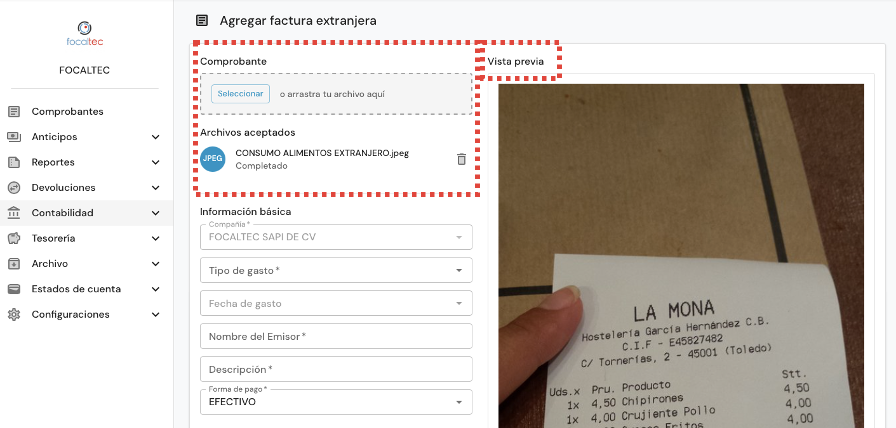Click the Contabilidad bank icon

(14, 213)
